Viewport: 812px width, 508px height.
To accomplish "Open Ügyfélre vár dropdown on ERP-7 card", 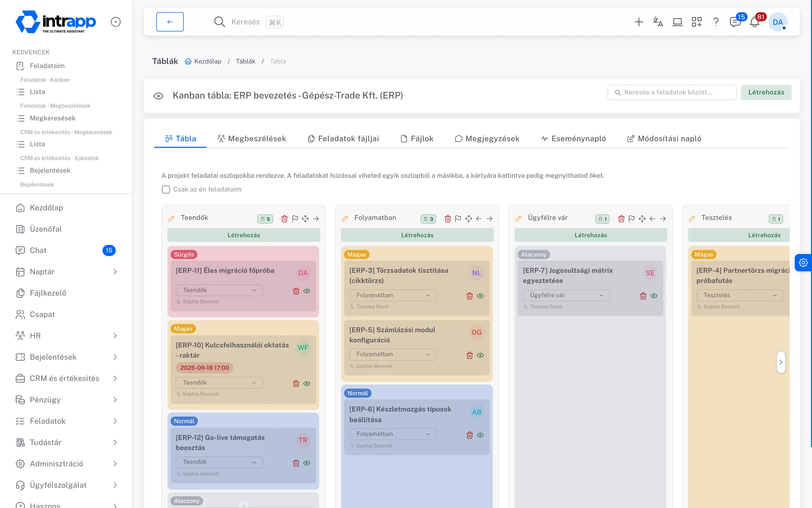I will click(x=566, y=295).
